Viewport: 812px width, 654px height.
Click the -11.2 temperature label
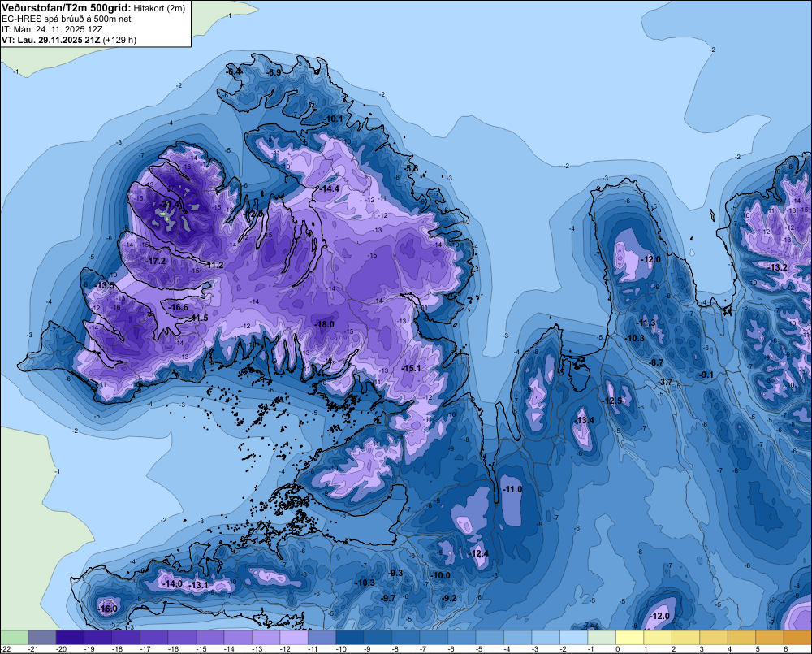click(214, 265)
